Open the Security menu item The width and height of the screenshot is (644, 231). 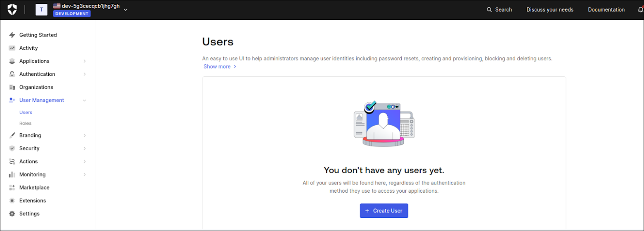29,148
